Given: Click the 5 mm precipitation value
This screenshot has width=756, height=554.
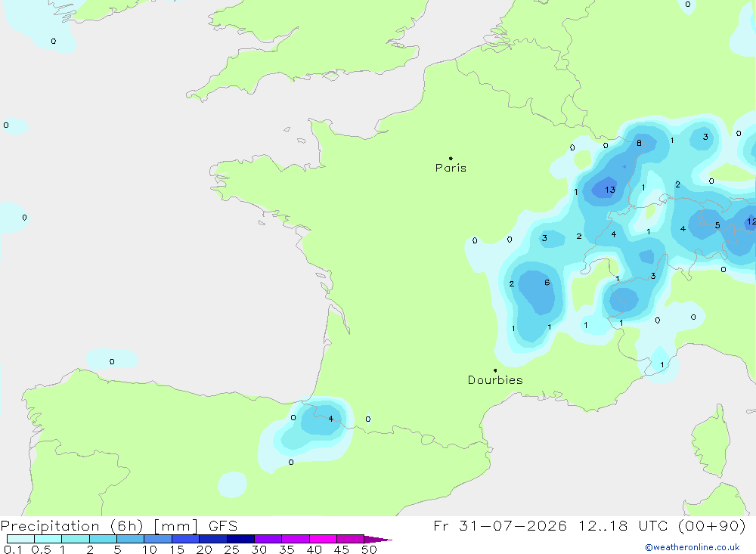Looking at the screenshot, I should point(717,226).
